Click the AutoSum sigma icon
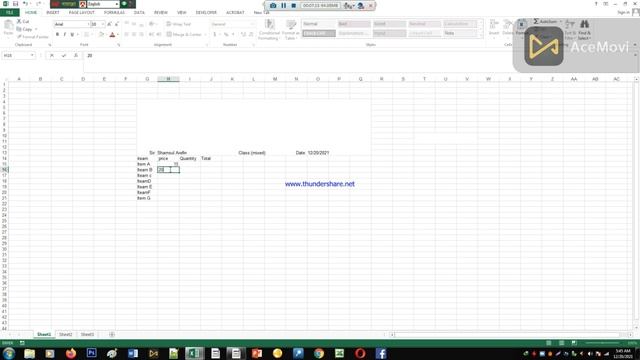This screenshot has width=640, height=360. 536,21
